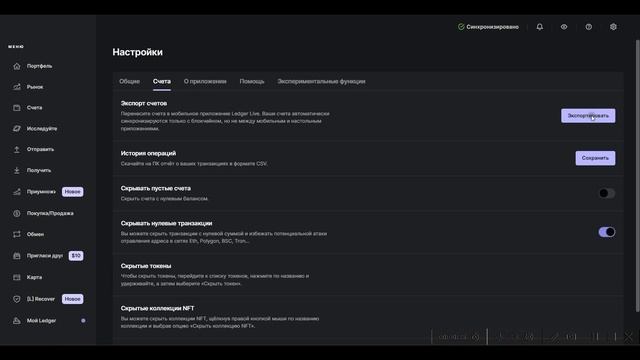Image resolution: width=640 pixels, height=360 pixels.
Task: Open the [L] Recover shield icon
Action: pos(17,299)
